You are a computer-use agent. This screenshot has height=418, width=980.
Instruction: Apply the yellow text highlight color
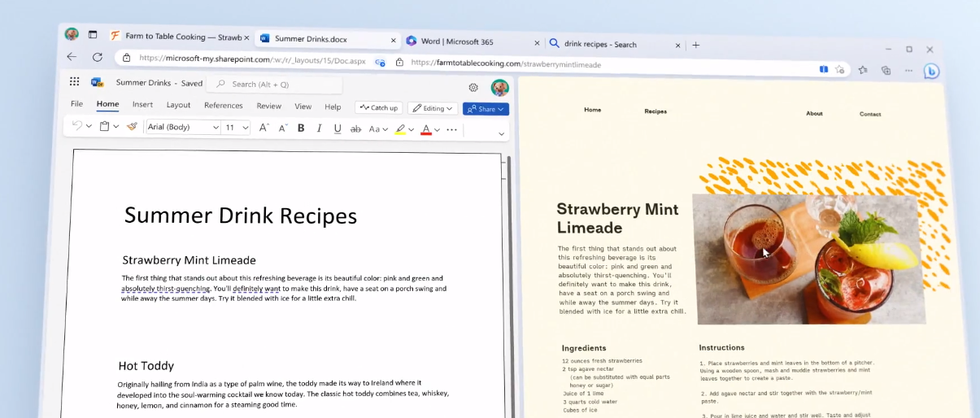pos(400,129)
